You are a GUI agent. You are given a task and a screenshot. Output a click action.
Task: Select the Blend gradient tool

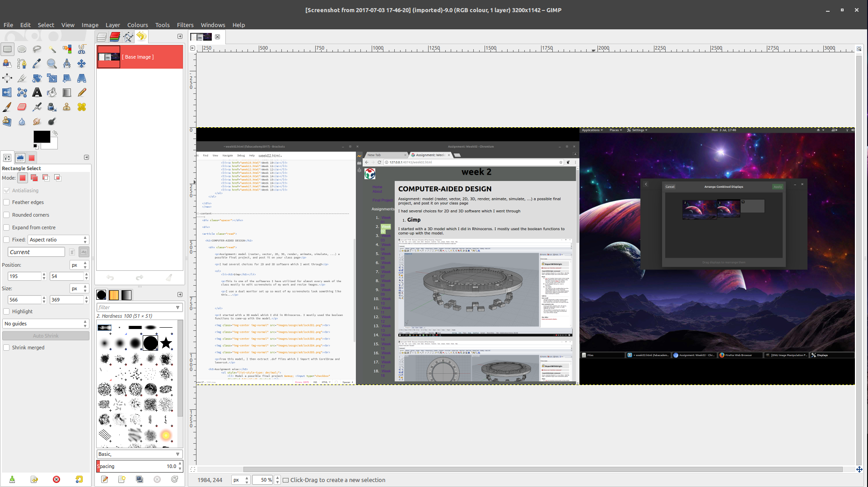pyautogui.click(x=67, y=93)
